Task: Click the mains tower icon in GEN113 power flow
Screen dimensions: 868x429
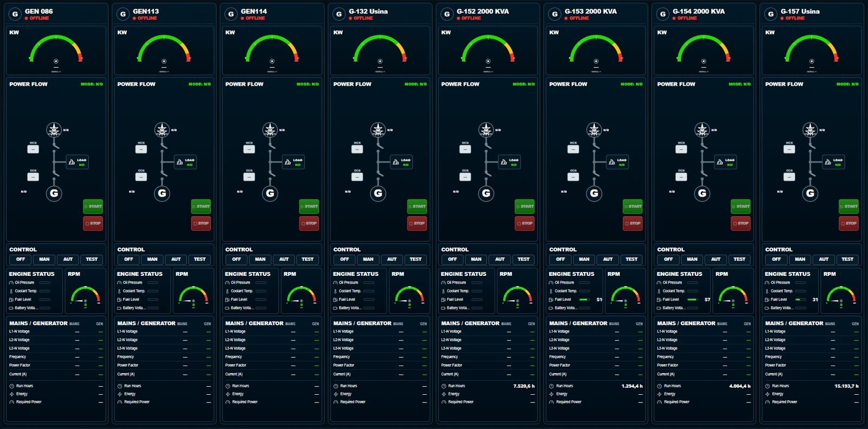Action: coord(162,130)
